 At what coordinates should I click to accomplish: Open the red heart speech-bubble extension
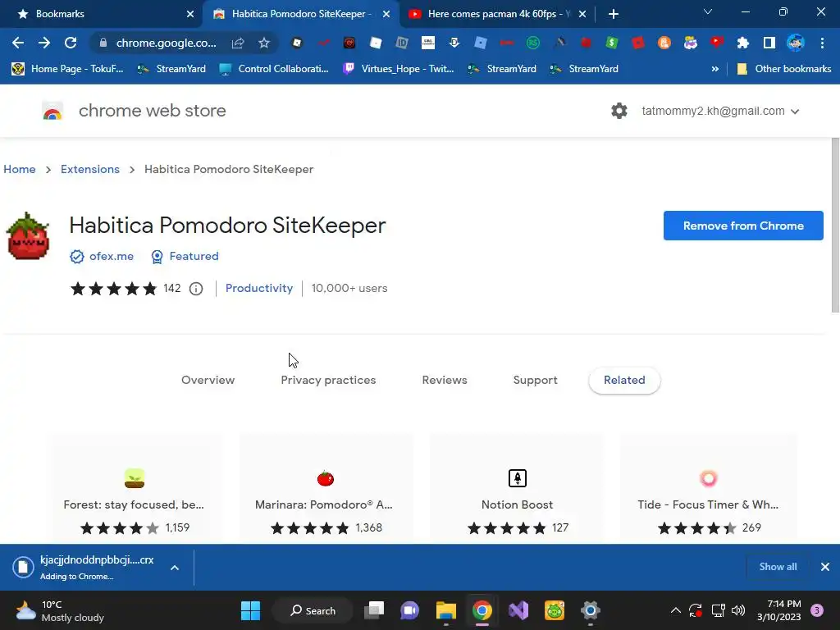(x=717, y=43)
